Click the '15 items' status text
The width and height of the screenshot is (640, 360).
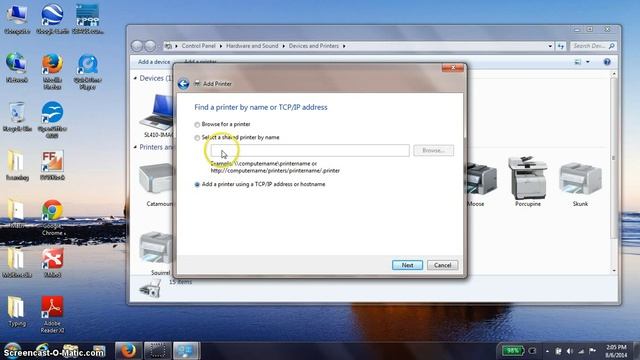click(180, 282)
